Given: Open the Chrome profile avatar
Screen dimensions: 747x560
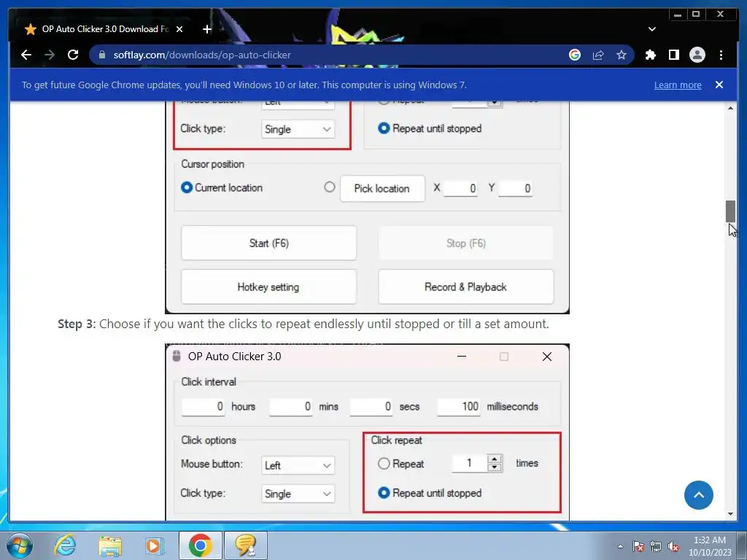Looking at the screenshot, I should [697, 55].
